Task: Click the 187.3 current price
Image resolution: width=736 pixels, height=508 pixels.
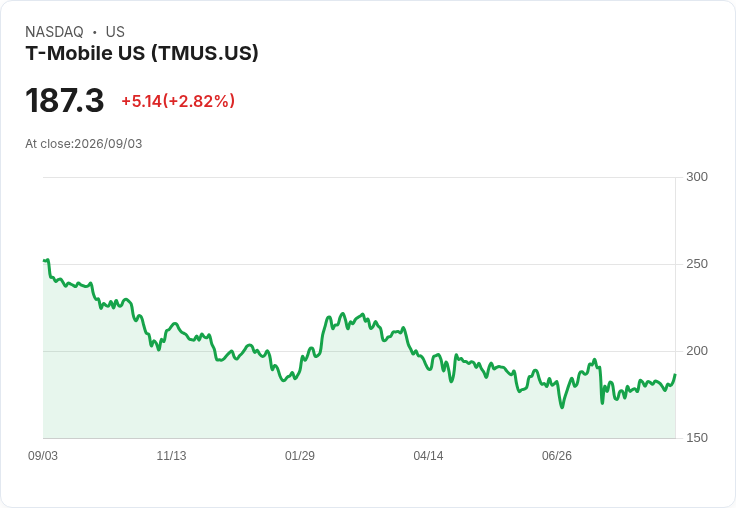Action: tap(65, 100)
